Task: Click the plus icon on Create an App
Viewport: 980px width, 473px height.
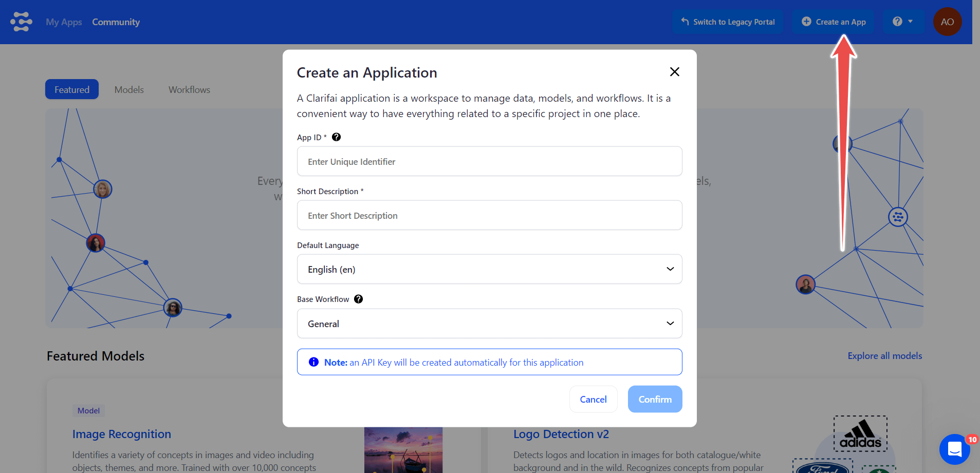Action: (807, 22)
